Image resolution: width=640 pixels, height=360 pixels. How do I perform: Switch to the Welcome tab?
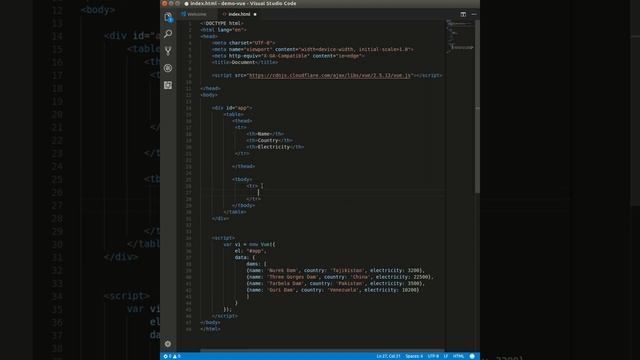pos(194,14)
